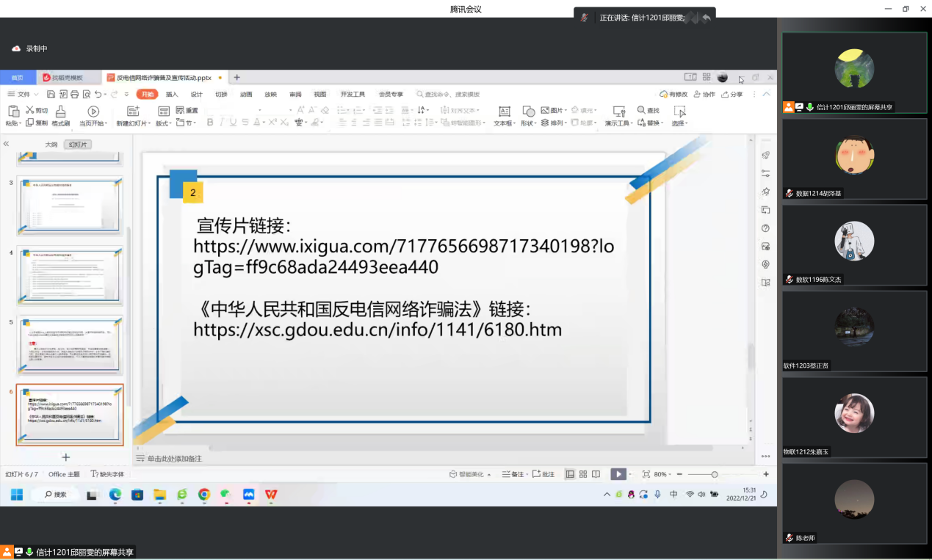Image resolution: width=932 pixels, height=560 pixels.
Task: Open Google Chrome from the taskbar
Action: (204, 495)
